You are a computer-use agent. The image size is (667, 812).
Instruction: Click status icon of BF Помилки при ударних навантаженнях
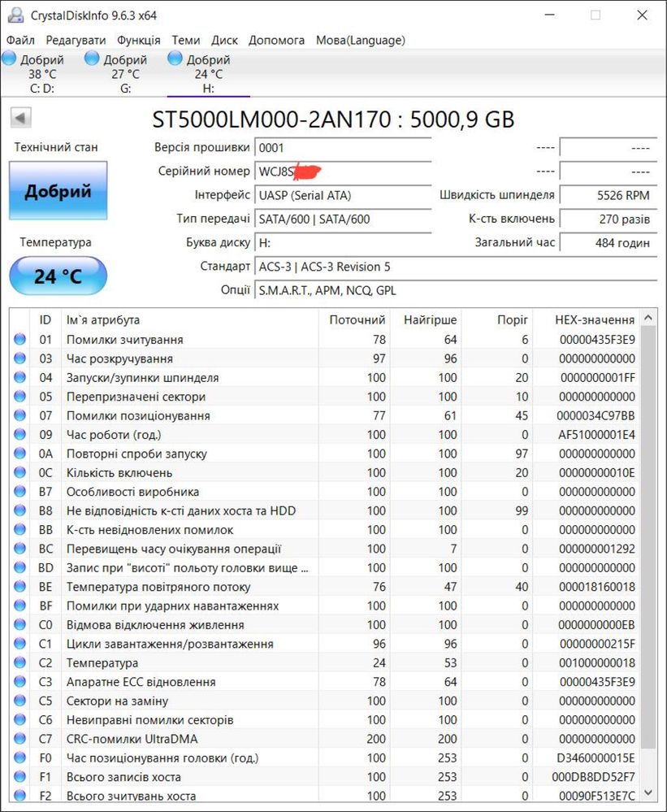pos(19,606)
